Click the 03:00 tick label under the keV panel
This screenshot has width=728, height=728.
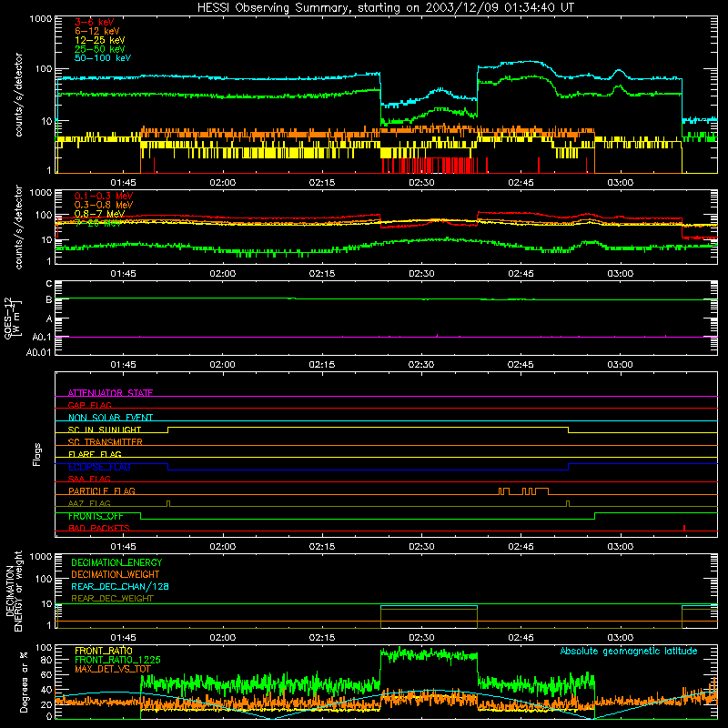click(620, 183)
